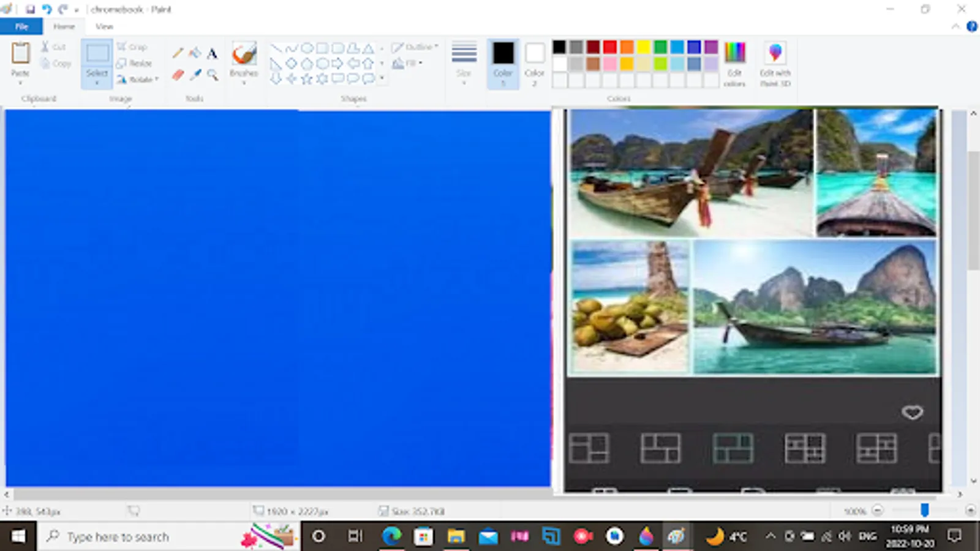Select the Color picker eyedropper
This screenshot has height=551, width=980.
(x=195, y=75)
